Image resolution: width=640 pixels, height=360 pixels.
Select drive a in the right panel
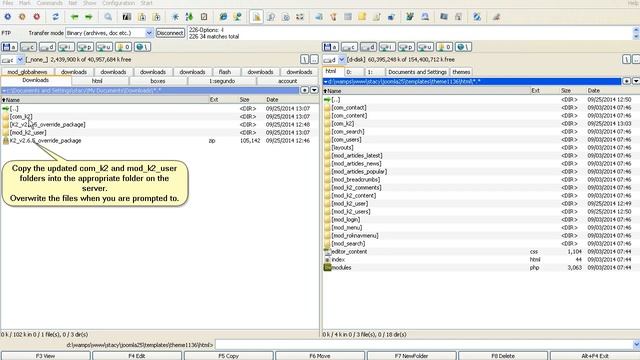click(330, 47)
